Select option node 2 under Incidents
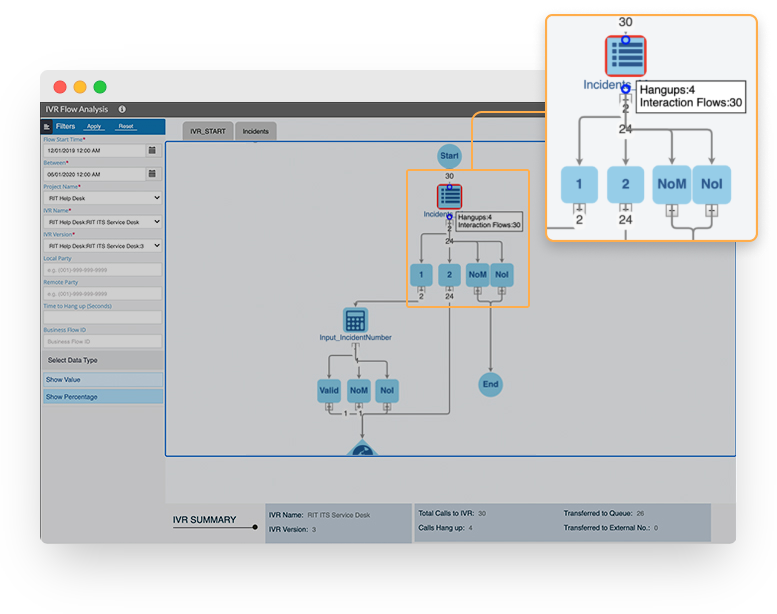The image size is (777, 614). [x=449, y=275]
